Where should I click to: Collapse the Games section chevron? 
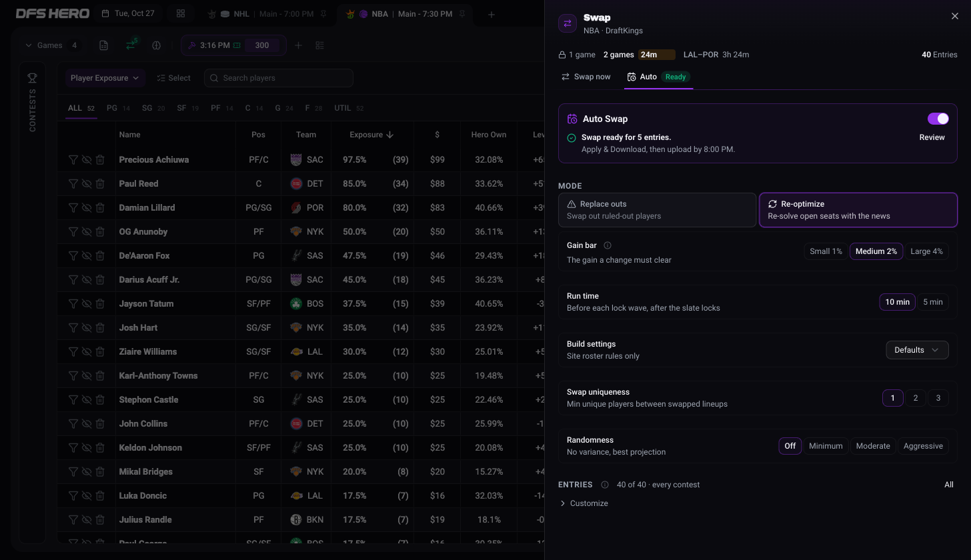coord(29,45)
